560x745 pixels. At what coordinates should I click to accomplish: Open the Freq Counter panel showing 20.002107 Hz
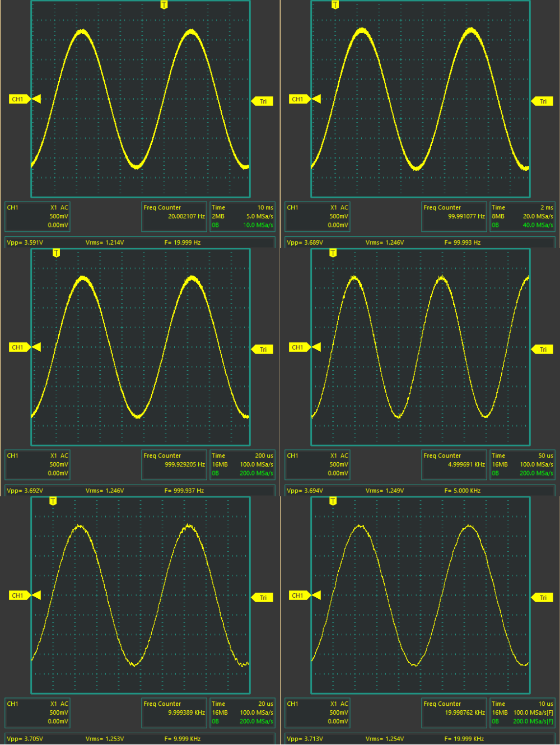[x=174, y=216]
